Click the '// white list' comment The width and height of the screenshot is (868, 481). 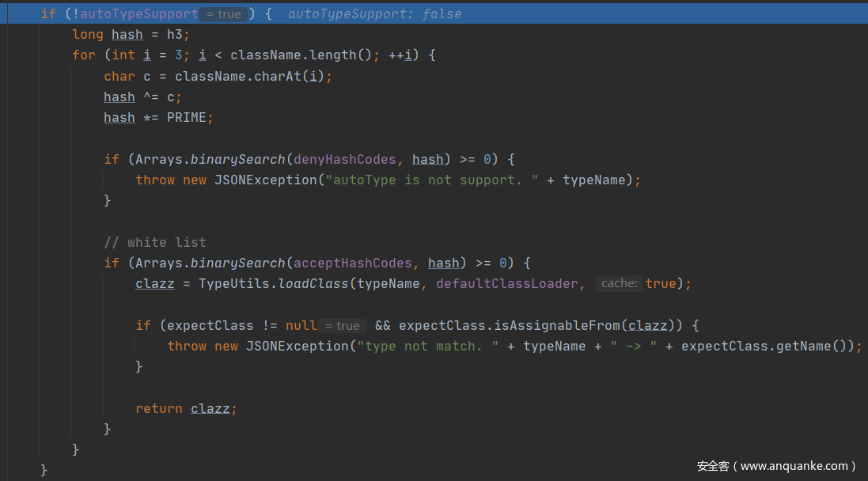tap(154, 242)
